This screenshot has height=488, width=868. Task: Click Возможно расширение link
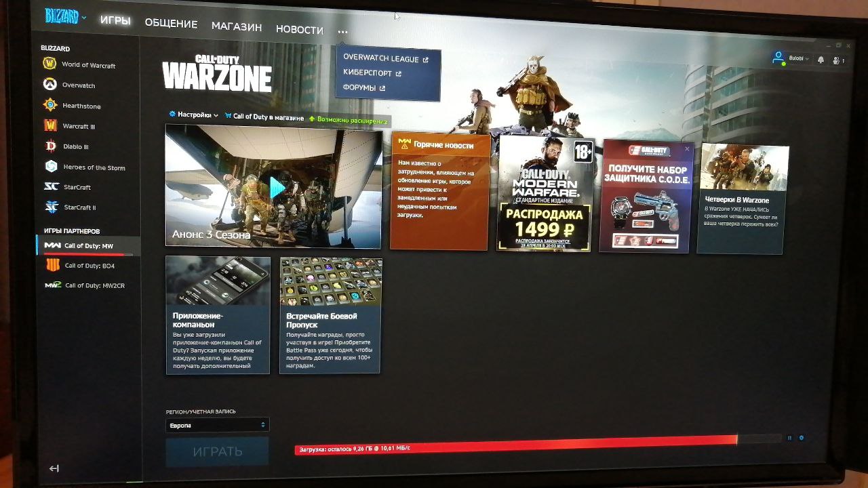coord(349,120)
